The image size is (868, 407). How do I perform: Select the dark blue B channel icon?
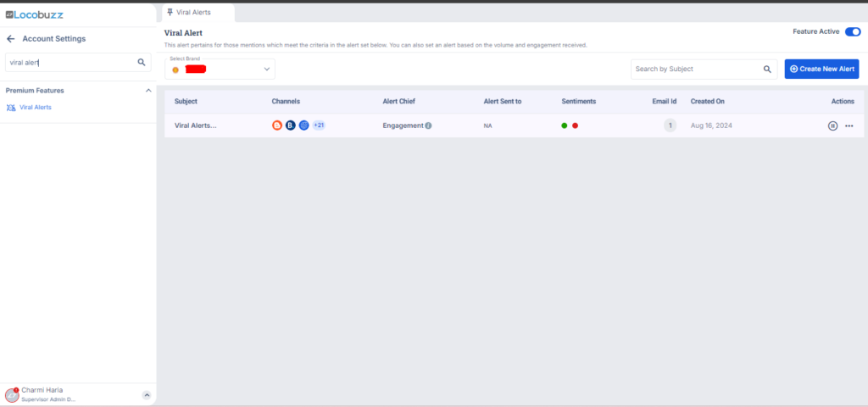(291, 125)
